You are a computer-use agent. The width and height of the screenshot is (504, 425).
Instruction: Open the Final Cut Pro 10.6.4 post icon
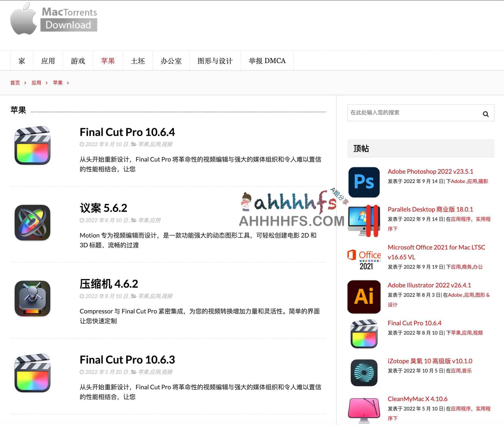click(33, 146)
